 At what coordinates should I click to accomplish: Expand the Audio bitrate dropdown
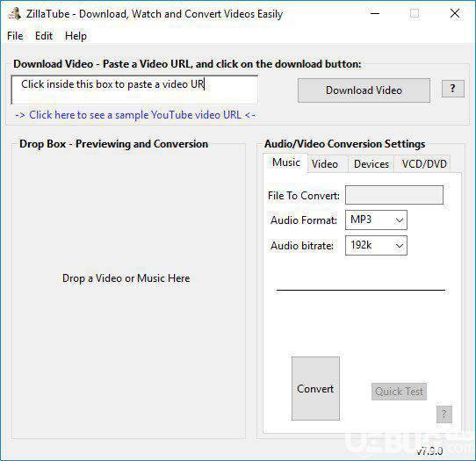pos(376,245)
